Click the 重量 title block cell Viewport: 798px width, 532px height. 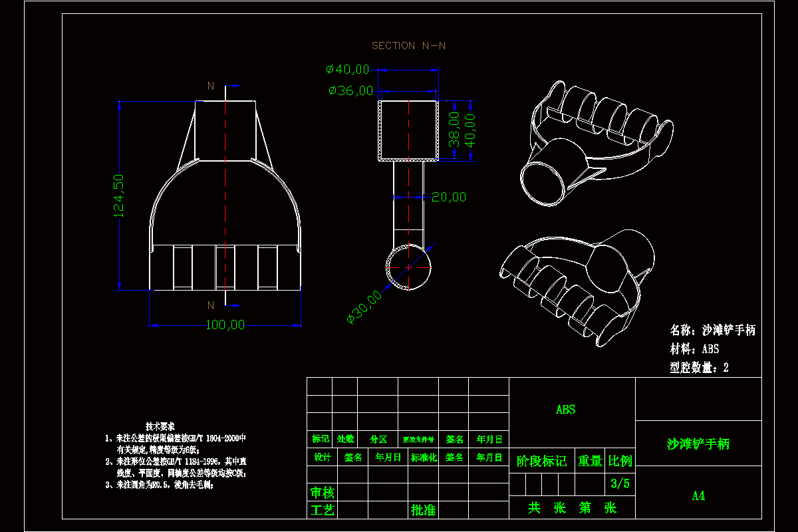590,461
